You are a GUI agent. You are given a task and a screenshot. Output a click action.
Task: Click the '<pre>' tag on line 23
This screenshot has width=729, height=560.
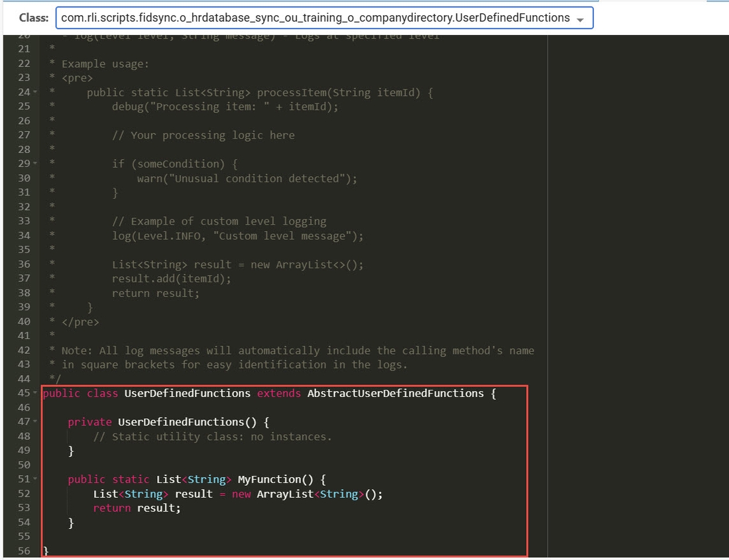pyautogui.click(x=77, y=78)
